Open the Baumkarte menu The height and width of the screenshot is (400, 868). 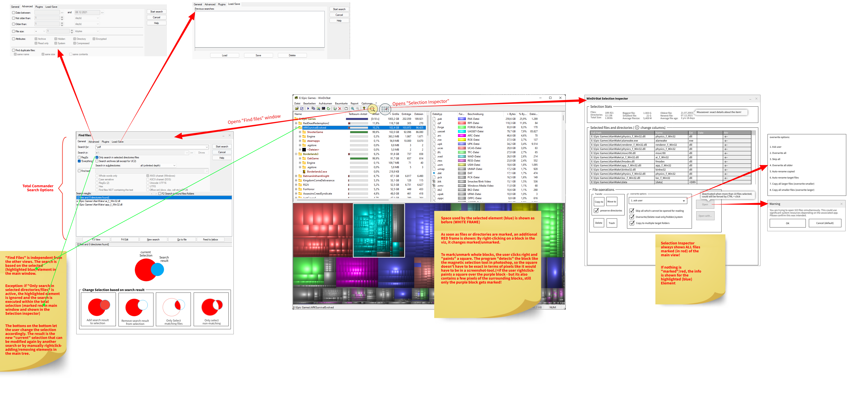click(x=341, y=104)
